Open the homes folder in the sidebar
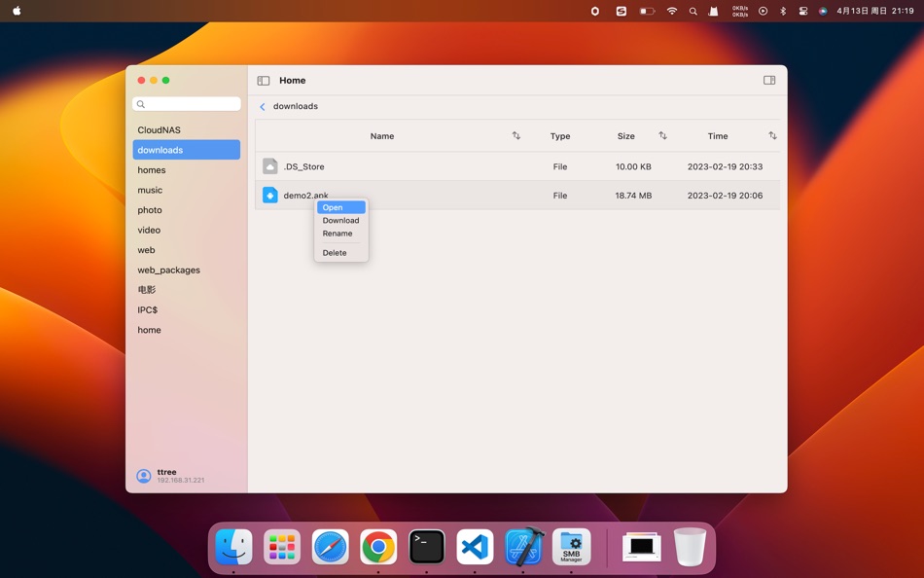This screenshot has height=578, width=924. click(x=152, y=169)
